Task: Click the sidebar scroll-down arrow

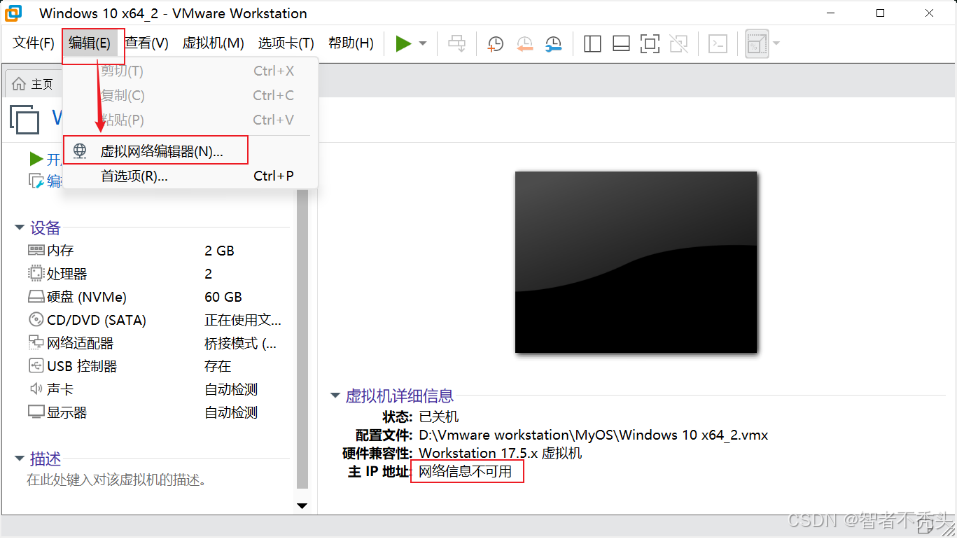Action: (x=302, y=506)
